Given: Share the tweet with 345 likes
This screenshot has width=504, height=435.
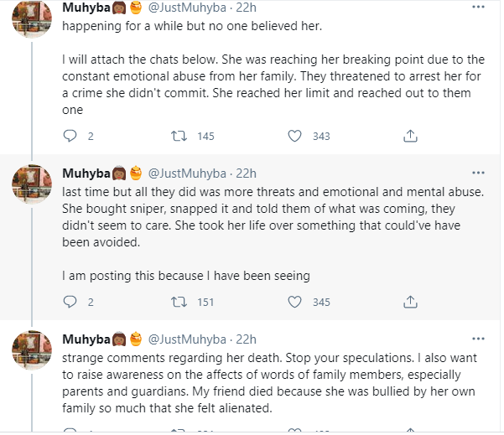Looking at the screenshot, I should (411, 302).
